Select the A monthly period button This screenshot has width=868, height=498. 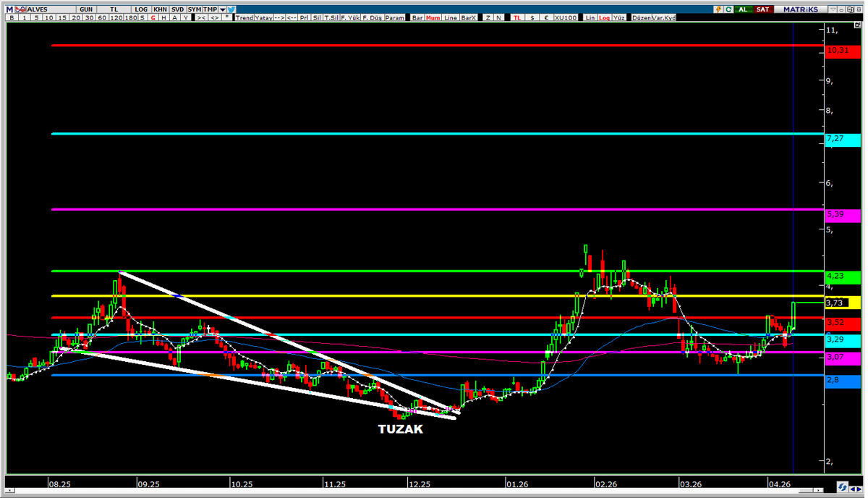click(174, 17)
